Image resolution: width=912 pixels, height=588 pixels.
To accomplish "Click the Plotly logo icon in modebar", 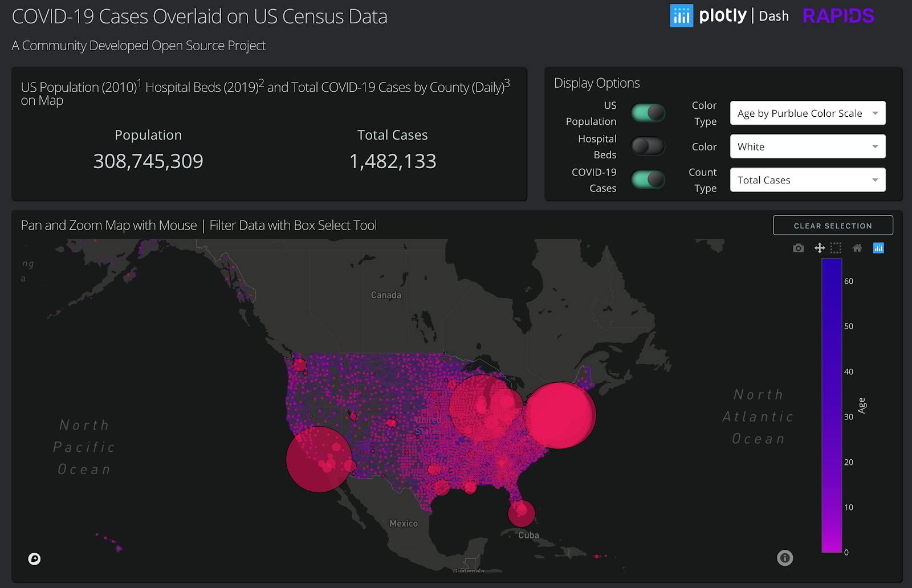I will (x=878, y=248).
